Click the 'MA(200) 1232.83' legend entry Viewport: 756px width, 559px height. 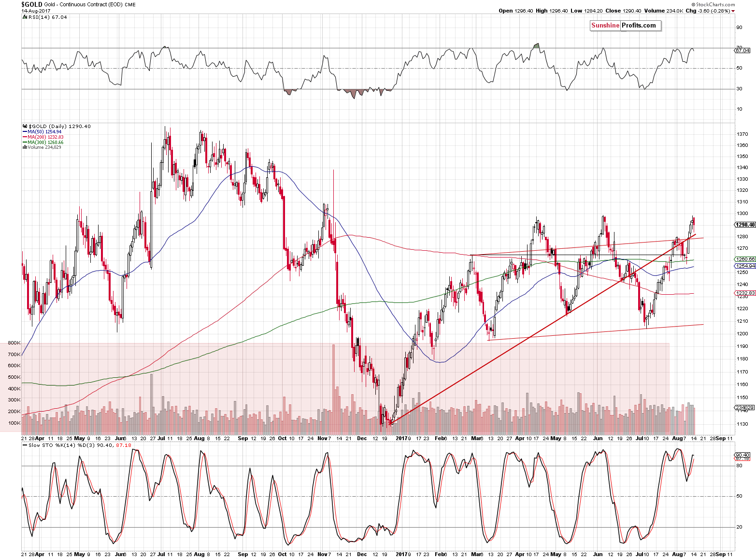[45, 137]
